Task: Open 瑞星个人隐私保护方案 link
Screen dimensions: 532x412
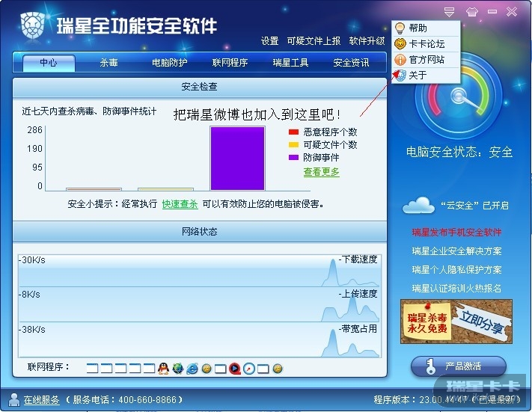Action: [456, 270]
